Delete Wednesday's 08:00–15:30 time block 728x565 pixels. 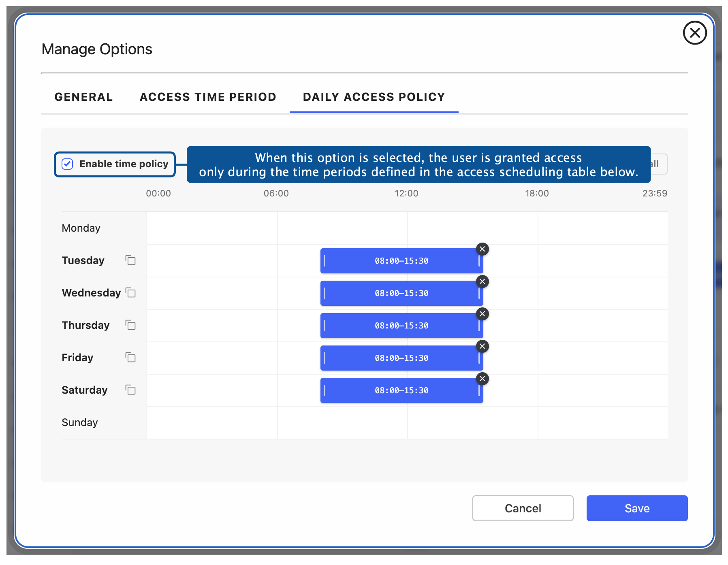pyautogui.click(x=482, y=281)
